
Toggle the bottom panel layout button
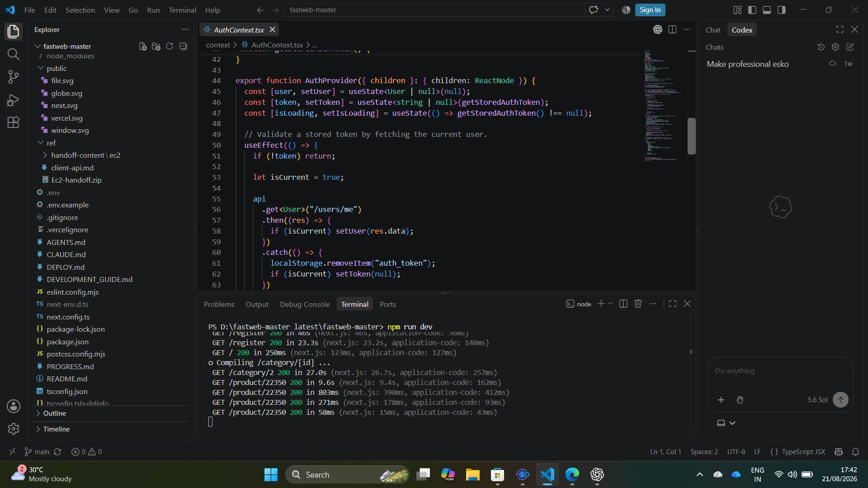tap(767, 10)
